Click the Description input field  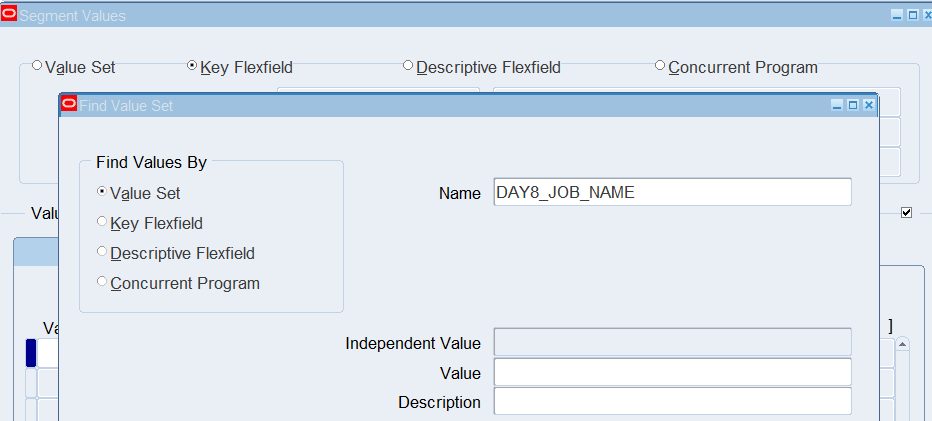pos(672,401)
